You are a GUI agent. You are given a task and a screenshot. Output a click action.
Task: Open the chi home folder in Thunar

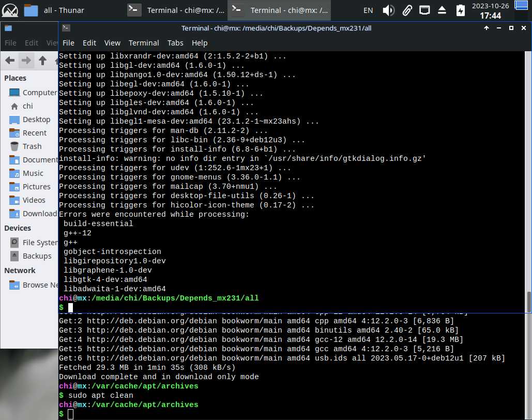point(21,106)
